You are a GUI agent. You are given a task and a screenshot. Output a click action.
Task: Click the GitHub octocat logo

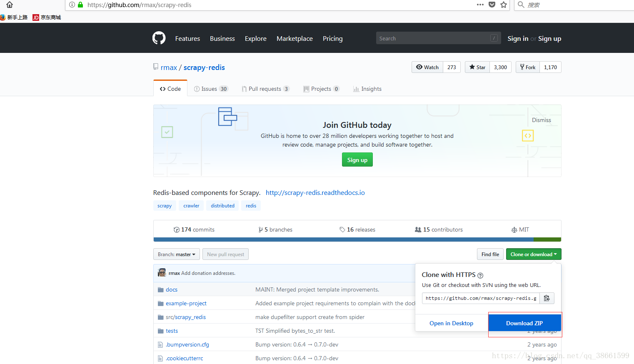[x=159, y=38]
